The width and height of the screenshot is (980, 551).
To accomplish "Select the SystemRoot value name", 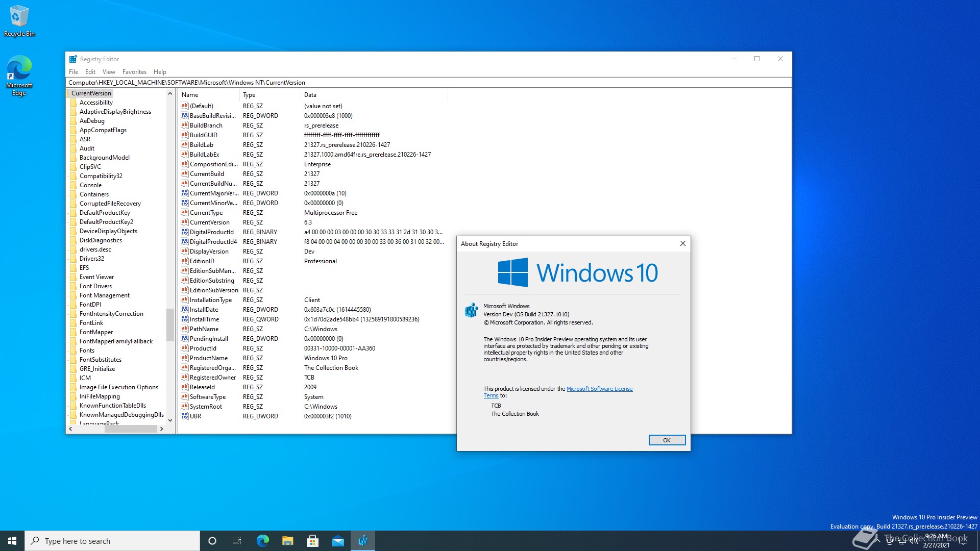I will tap(206, 407).
